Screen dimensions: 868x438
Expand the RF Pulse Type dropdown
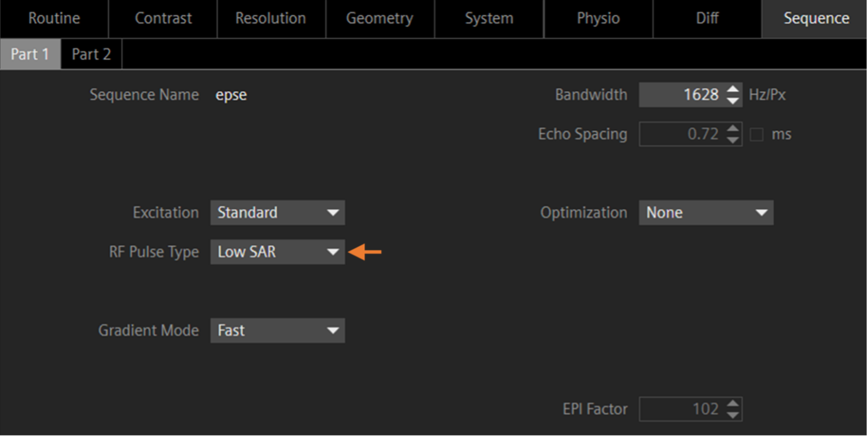click(277, 252)
